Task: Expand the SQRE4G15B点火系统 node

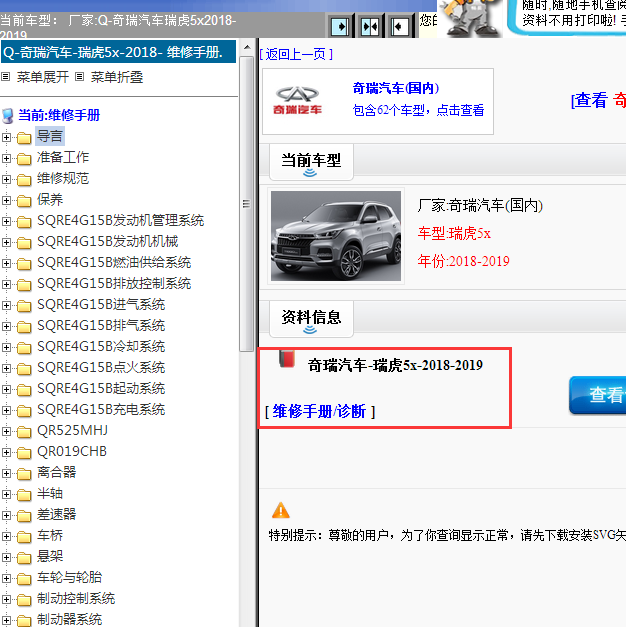Action: coord(6,368)
